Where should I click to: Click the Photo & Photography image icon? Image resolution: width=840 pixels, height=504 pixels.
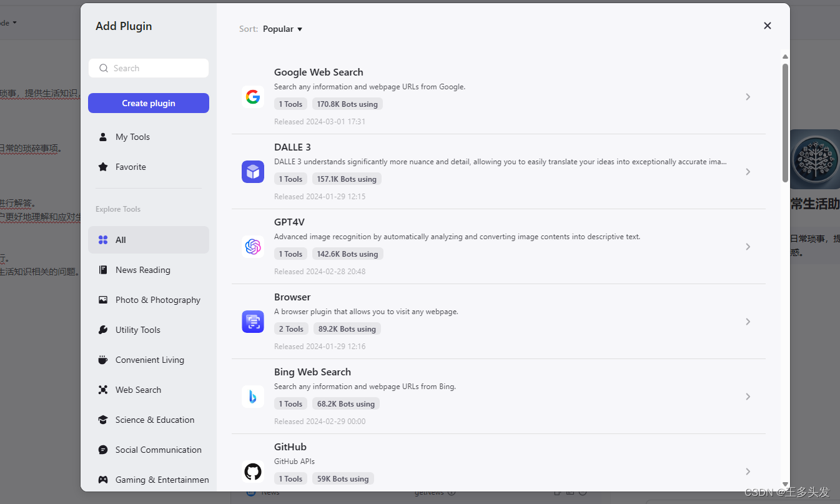pyautogui.click(x=103, y=300)
